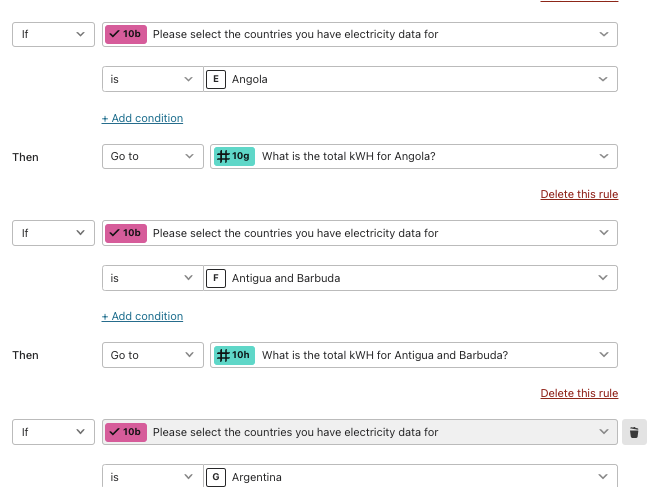Delete this rule for the Angola condition
Screen dimensions: 656x487
(x=579, y=194)
